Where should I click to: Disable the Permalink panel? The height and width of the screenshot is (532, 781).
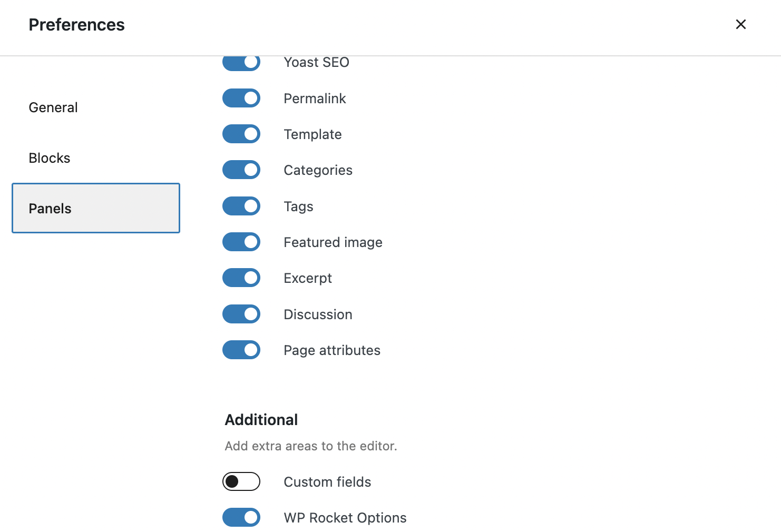pyautogui.click(x=241, y=98)
